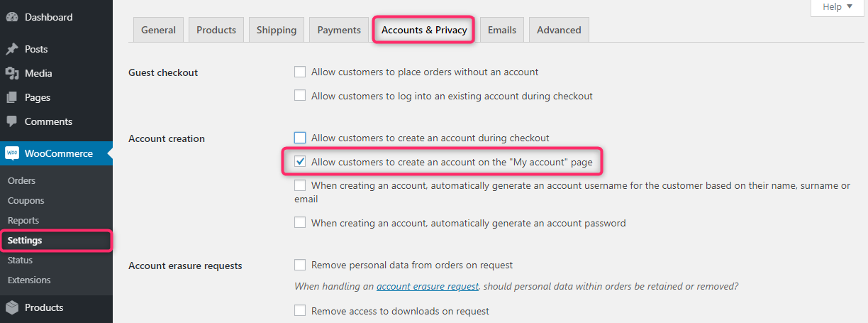Open WooCommerce Extensions page
This screenshot has height=323, width=868.
point(29,280)
